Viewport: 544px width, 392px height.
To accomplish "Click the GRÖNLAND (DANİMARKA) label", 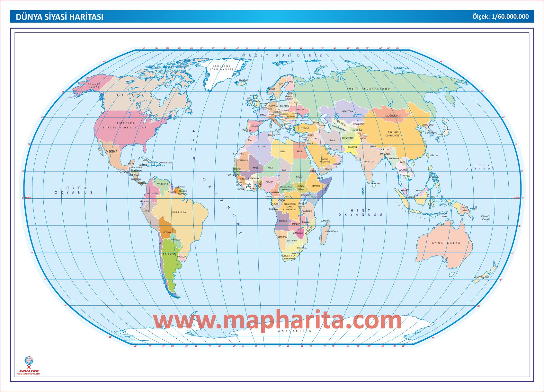I will (x=222, y=67).
